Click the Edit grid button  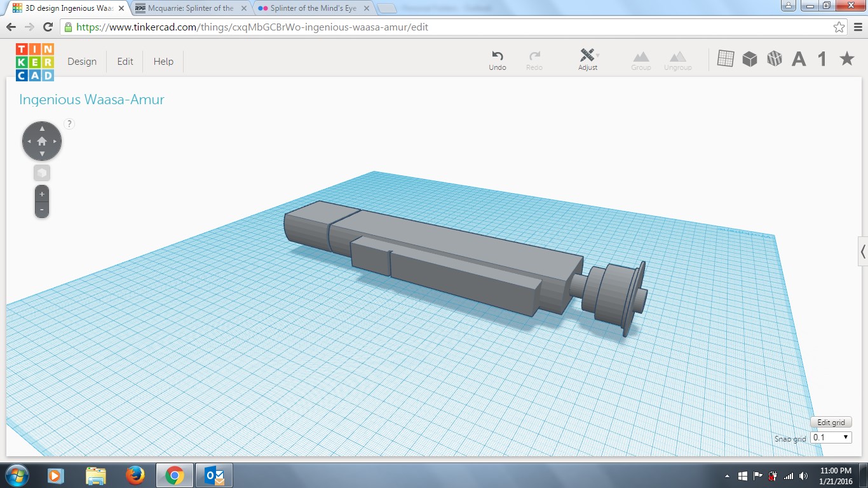(x=831, y=423)
